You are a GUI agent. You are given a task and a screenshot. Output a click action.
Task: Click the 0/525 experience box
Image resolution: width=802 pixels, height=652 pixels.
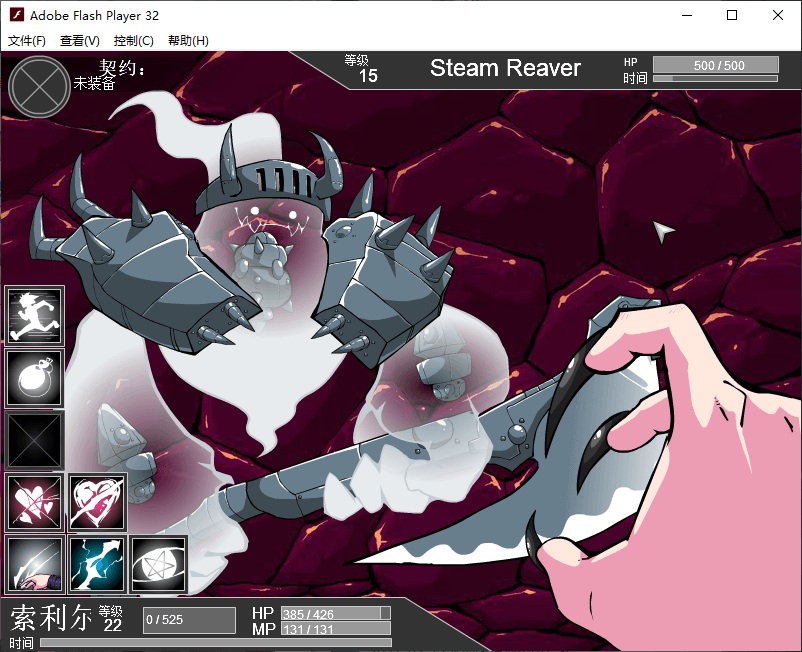[189, 620]
